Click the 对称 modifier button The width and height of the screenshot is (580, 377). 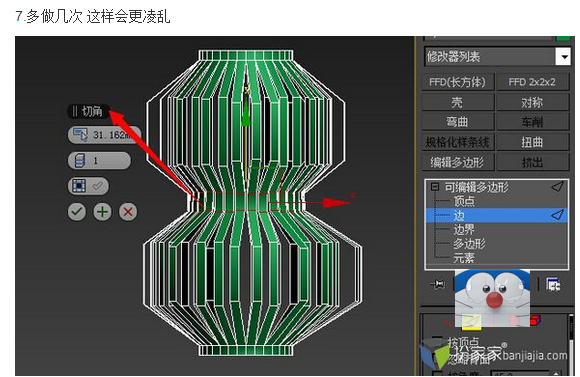point(532,102)
